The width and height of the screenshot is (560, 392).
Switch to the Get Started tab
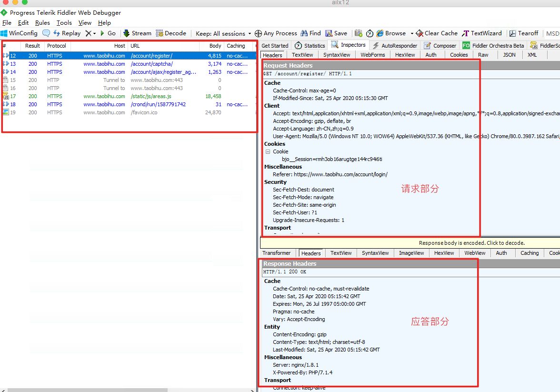[275, 46]
